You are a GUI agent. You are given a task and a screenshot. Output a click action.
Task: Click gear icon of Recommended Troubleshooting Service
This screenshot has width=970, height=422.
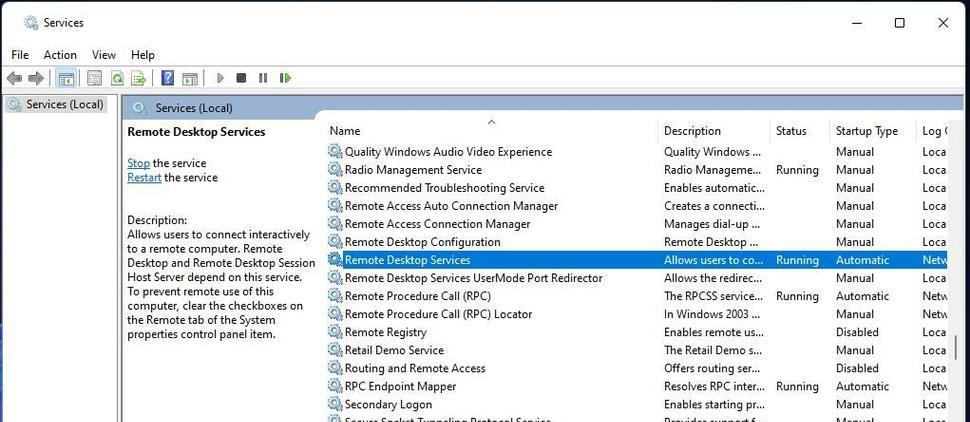[335, 187]
